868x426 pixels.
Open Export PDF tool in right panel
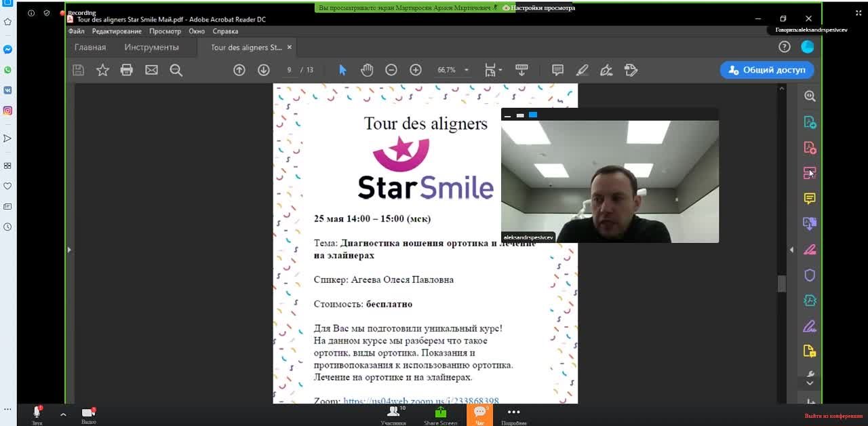(x=810, y=122)
